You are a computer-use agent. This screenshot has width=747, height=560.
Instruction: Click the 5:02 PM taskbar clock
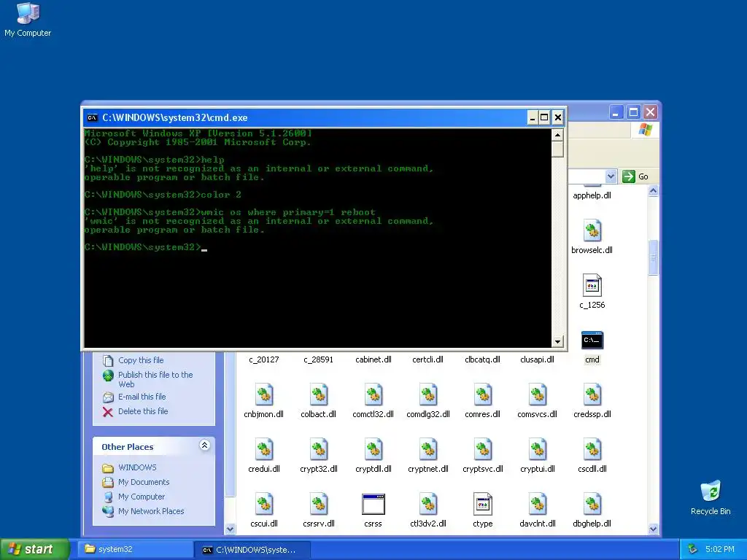[x=720, y=550]
